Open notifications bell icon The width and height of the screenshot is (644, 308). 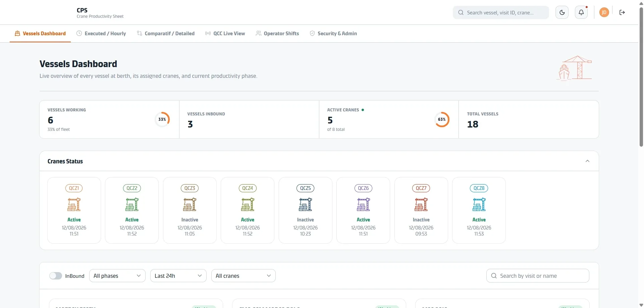(581, 12)
